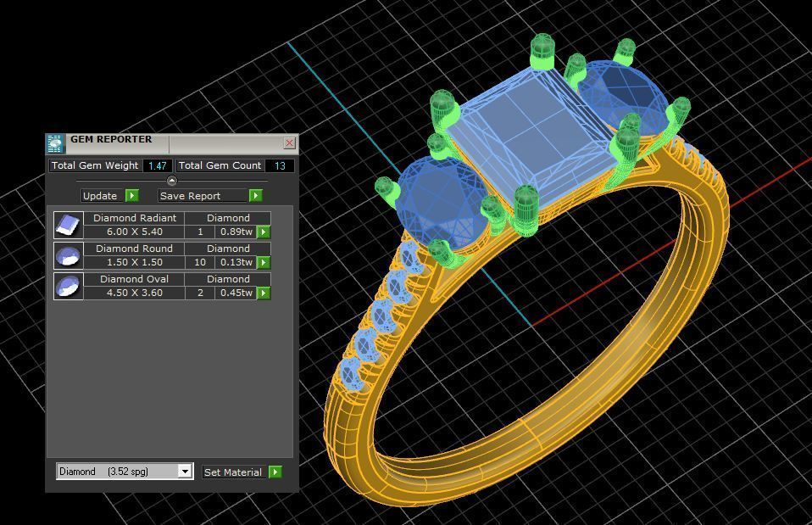Click the Total Gem Count value 13
Image resolution: width=812 pixels, height=525 pixels.
280,166
